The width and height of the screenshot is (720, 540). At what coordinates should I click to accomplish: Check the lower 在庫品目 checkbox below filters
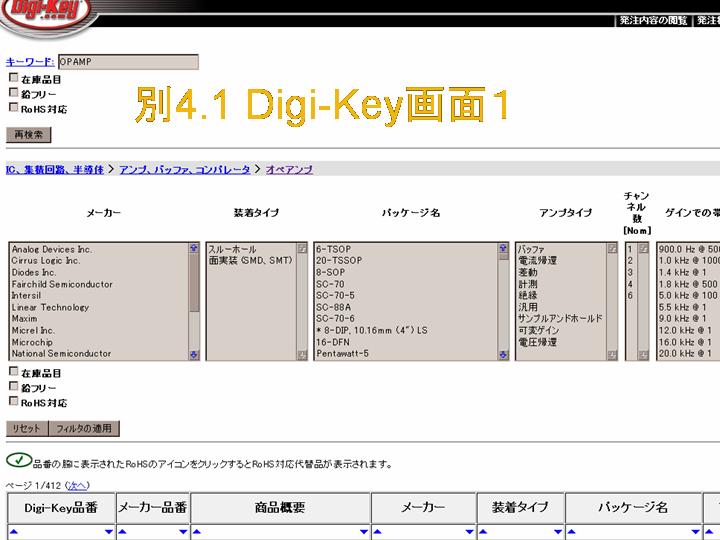tap(14, 371)
